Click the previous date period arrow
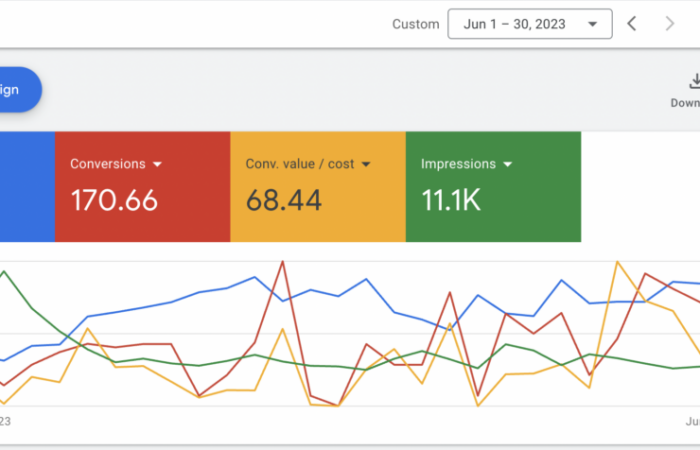 click(631, 24)
